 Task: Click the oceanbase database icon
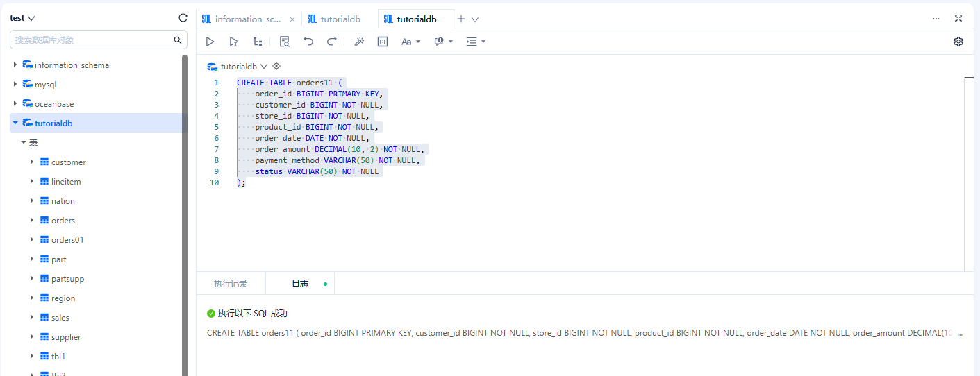27,103
